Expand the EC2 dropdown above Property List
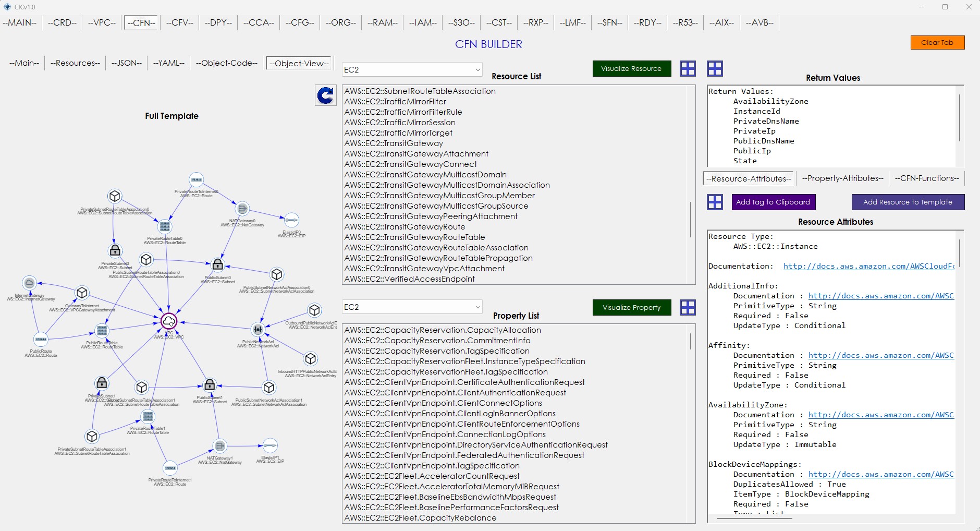Screen dimensions: 980x531 pyautogui.click(x=412, y=307)
